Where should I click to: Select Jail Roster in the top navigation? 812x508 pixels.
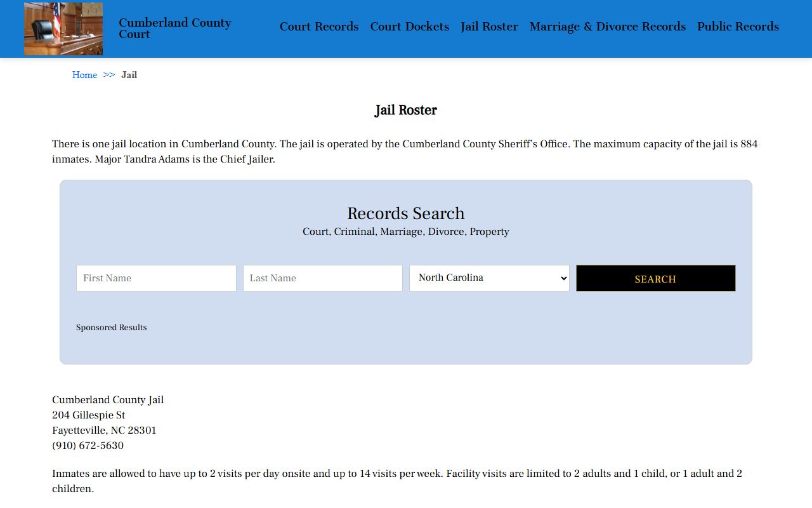click(x=489, y=27)
